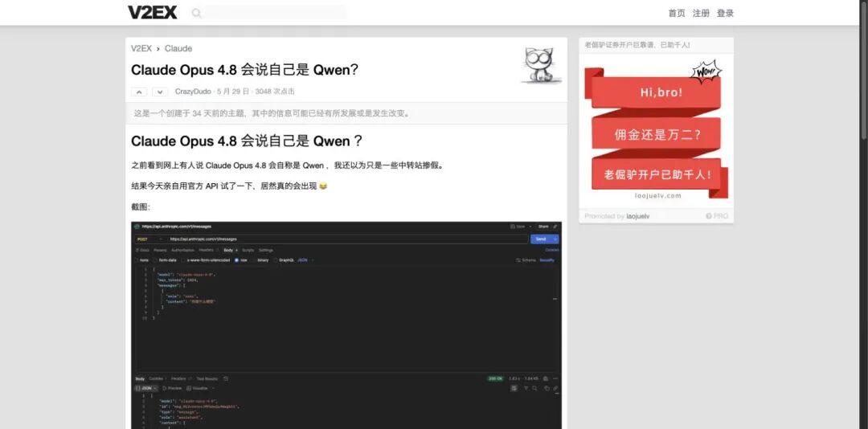Open the 老倔驴证券开户 ad title text
The image size is (868, 429).
coord(637,45)
